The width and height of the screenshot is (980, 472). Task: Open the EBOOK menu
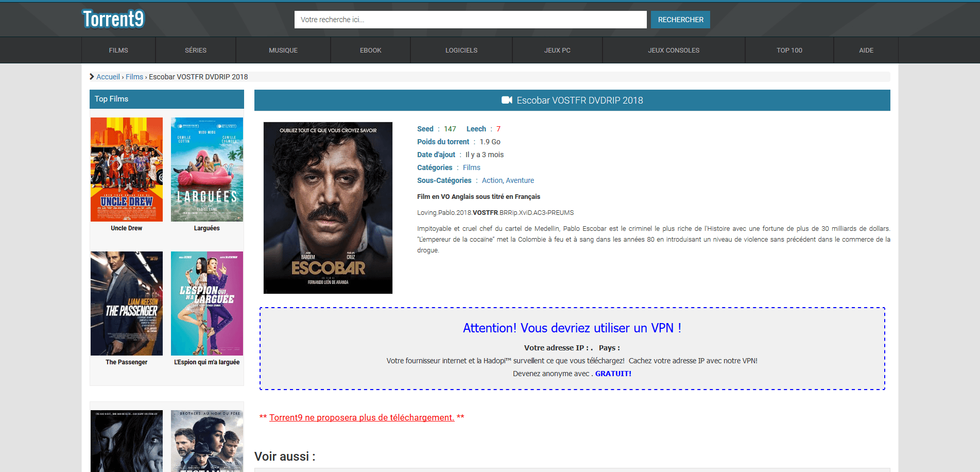371,50
